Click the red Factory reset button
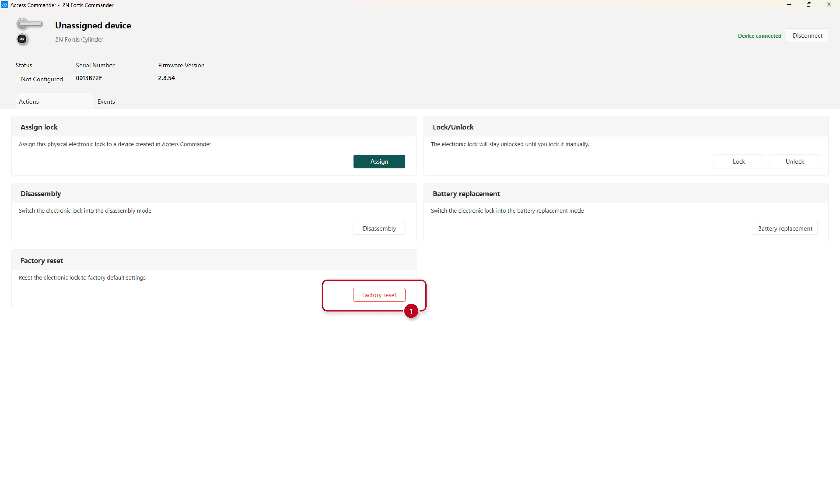 coord(379,295)
